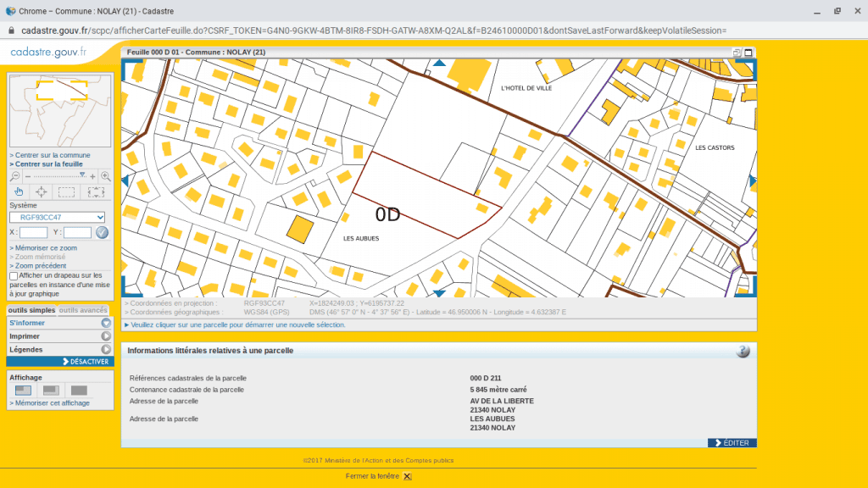Image resolution: width=868 pixels, height=488 pixels.
Task: Expand the Légendes section
Action: click(x=59, y=349)
